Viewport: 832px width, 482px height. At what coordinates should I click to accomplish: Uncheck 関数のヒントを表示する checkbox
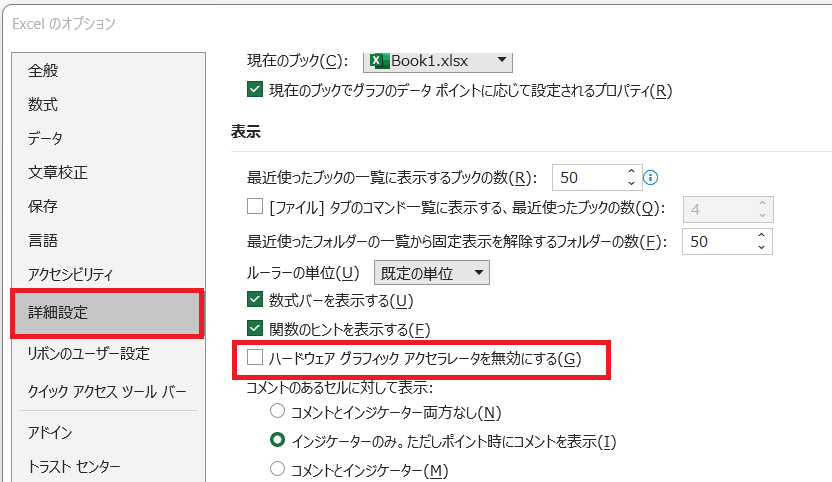(x=255, y=328)
